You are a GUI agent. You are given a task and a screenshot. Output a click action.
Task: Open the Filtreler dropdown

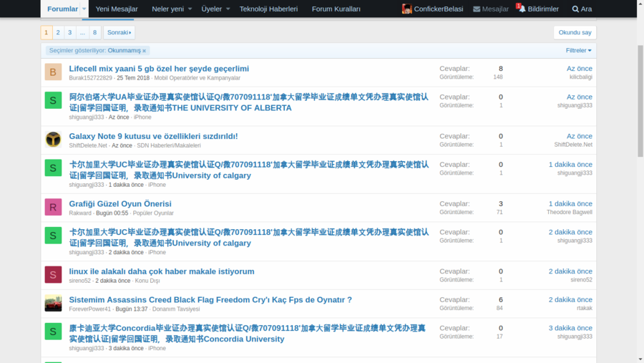(578, 50)
